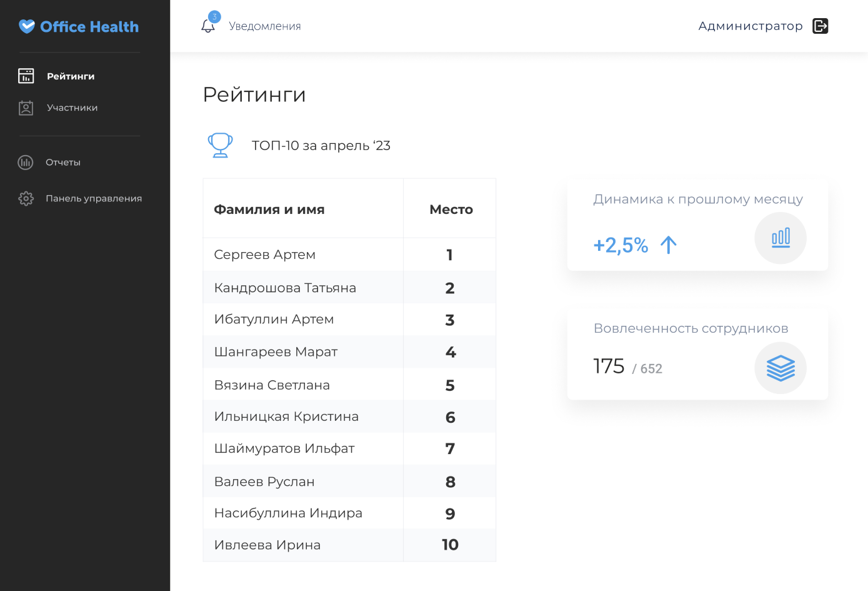Click the Office Health brand name
This screenshot has width=868, height=591.
point(89,27)
